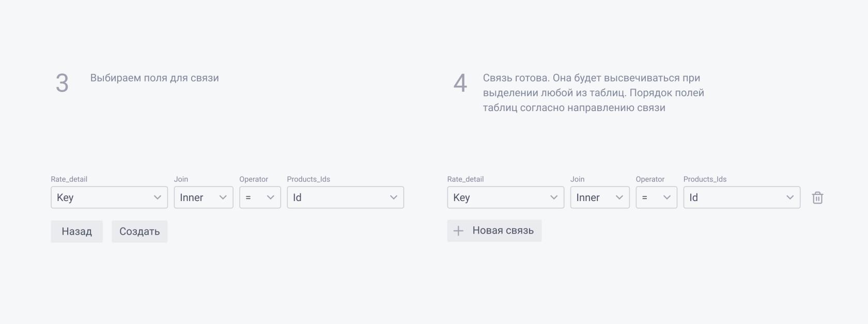
Task: Click 'Join' label in step 4
Action: tap(577, 179)
